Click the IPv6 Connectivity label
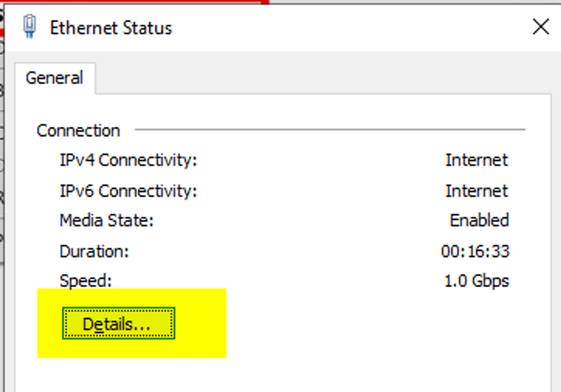Image resolution: width=561 pixels, height=392 pixels. 128,191
